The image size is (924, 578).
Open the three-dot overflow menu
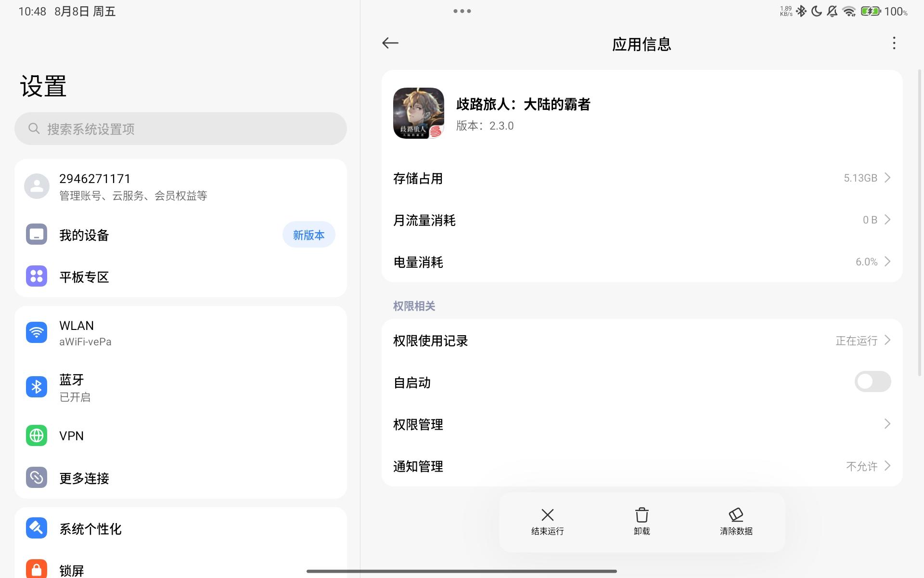(x=894, y=43)
